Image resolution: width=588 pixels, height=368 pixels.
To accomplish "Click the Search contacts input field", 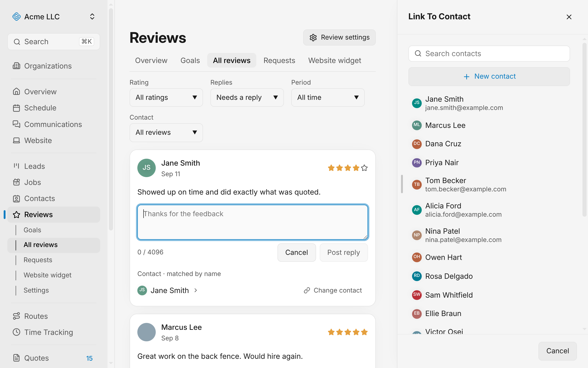I will [x=489, y=54].
